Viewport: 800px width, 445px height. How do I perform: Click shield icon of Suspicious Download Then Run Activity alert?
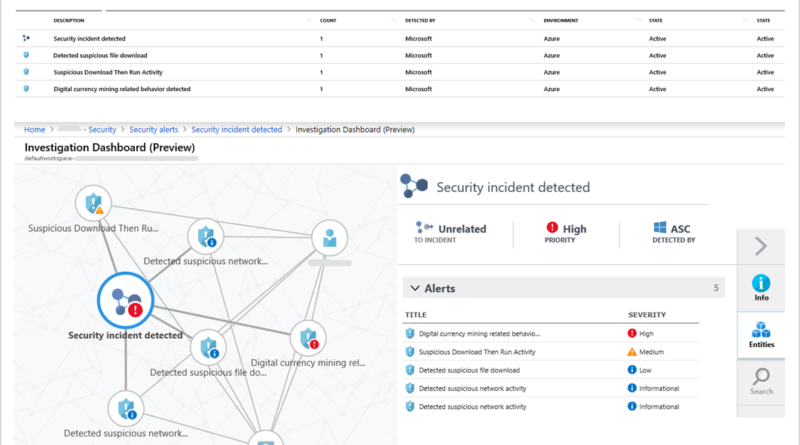coord(410,352)
